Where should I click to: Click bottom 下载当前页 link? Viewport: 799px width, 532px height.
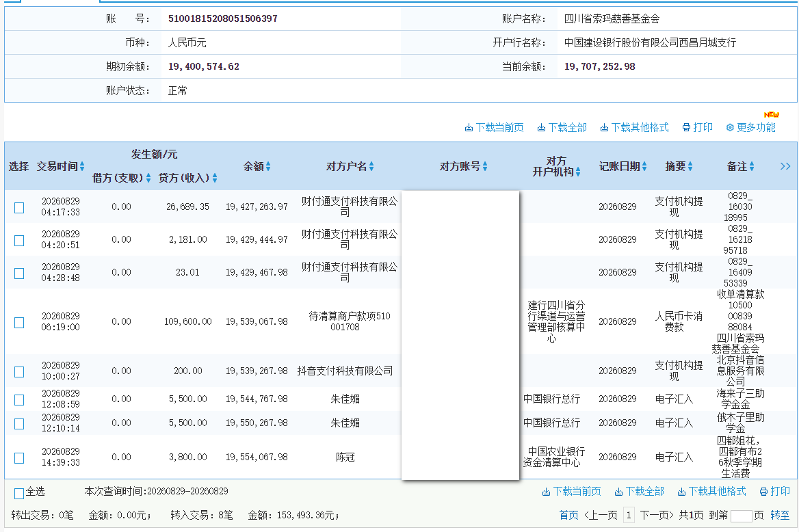click(x=572, y=491)
